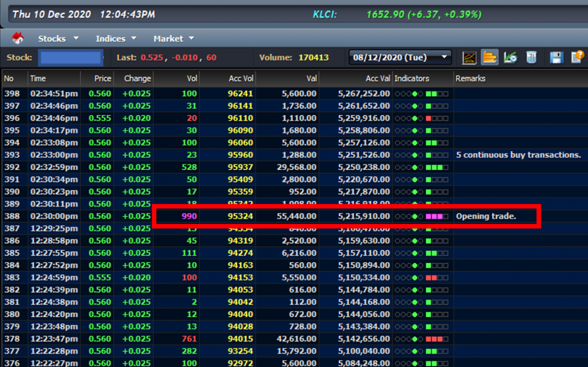The width and height of the screenshot is (588, 367).
Task: Open the beaker filter icon on toolbar
Action: pyautogui.click(x=531, y=57)
